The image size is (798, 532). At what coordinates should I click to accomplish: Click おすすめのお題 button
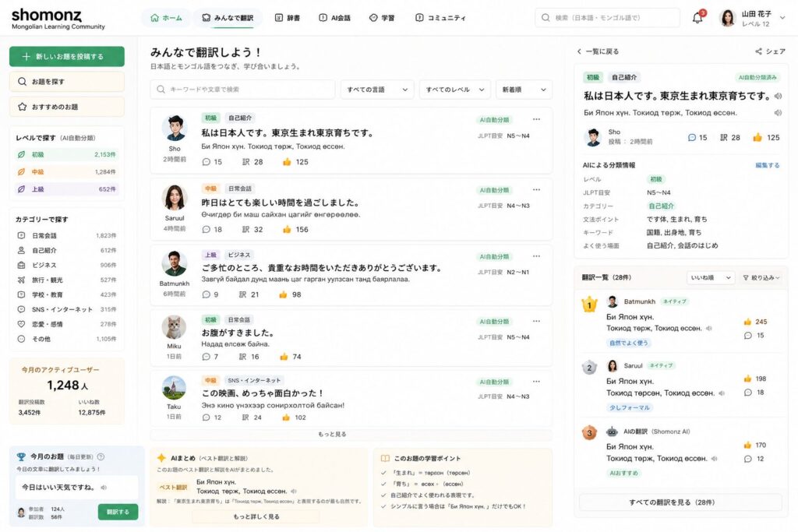[x=67, y=107]
